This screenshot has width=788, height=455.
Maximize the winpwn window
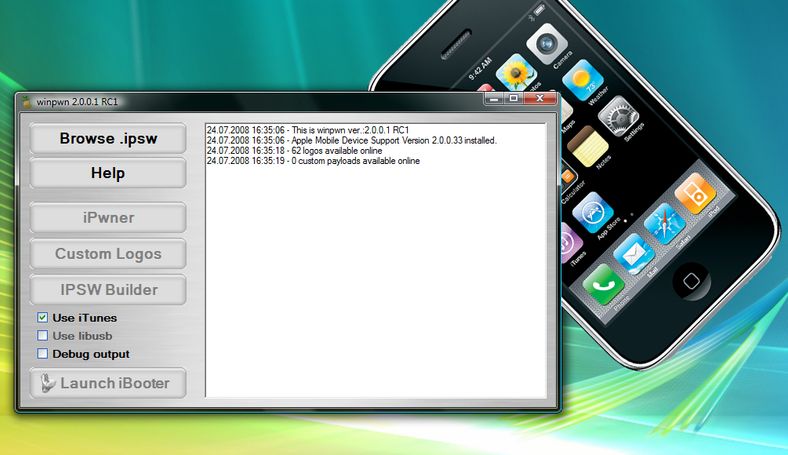[x=513, y=99]
